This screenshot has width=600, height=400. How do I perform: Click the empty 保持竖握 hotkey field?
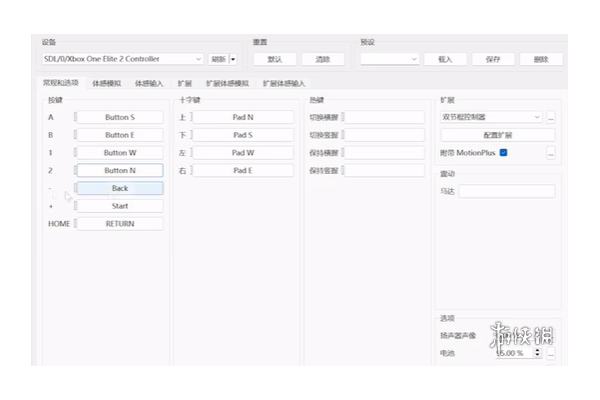point(384,170)
